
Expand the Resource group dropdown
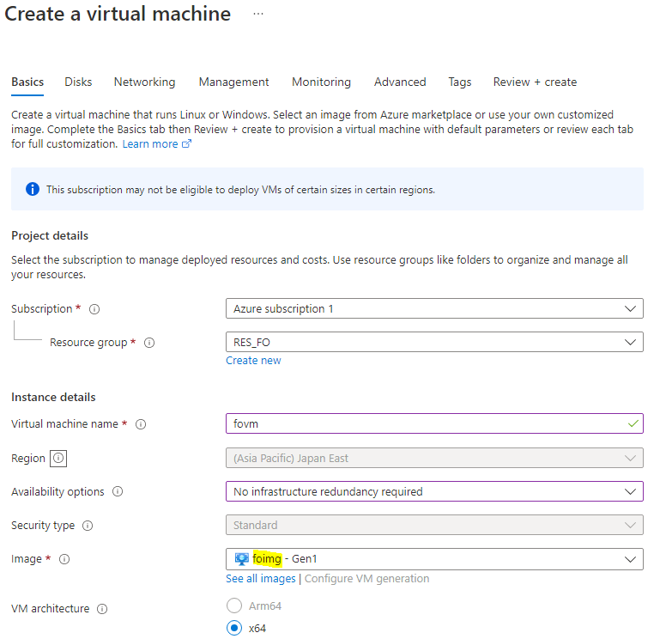pos(433,342)
